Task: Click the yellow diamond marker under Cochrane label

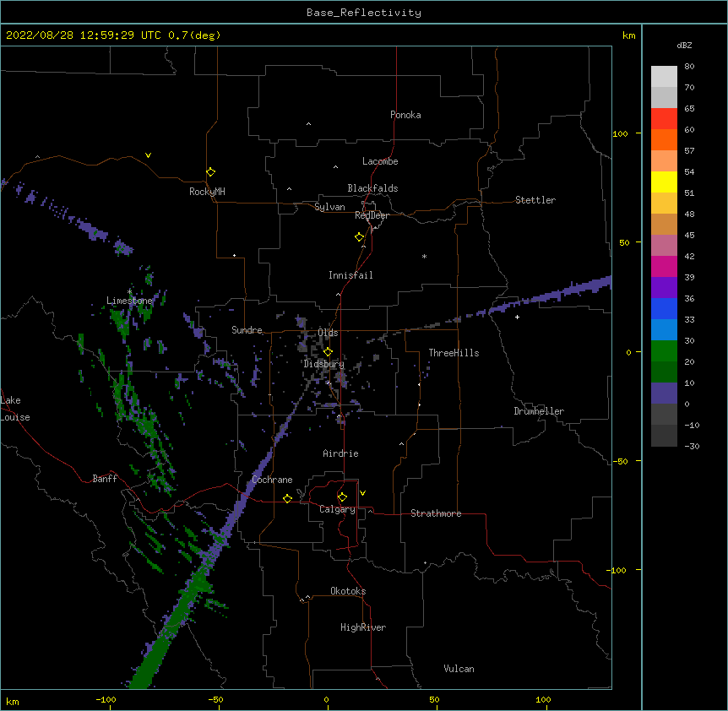Action: (x=287, y=498)
